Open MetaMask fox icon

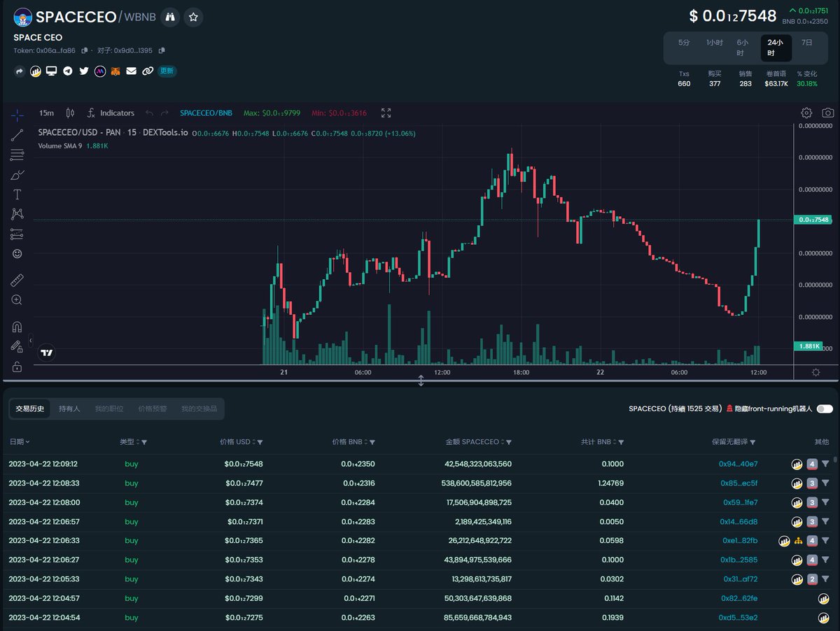click(x=115, y=71)
